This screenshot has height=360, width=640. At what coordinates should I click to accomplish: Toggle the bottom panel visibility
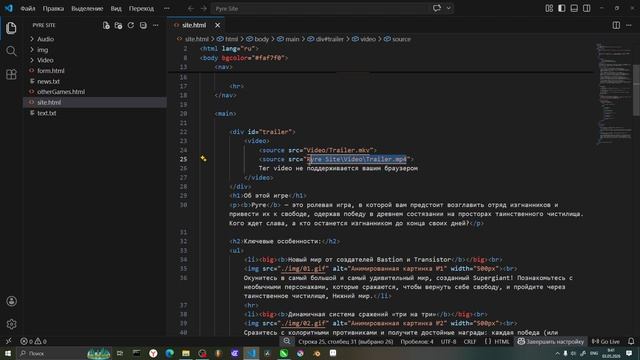(x=574, y=8)
